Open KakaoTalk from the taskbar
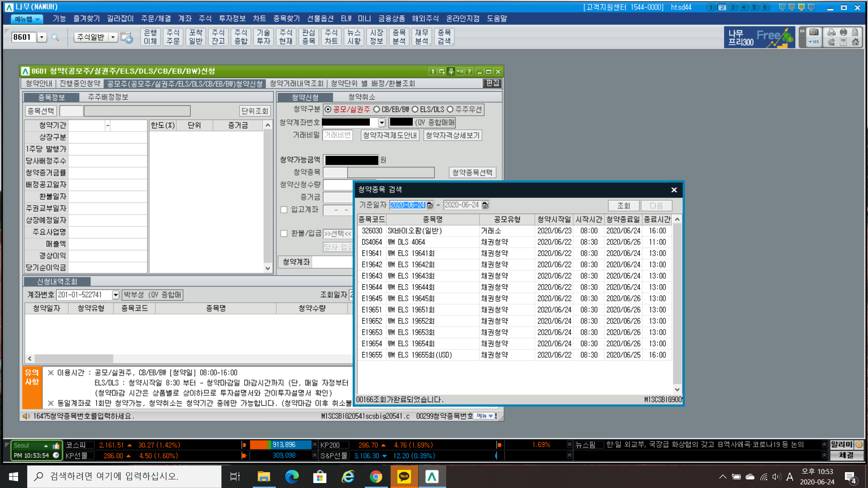Image resolution: width=868 pixels, height=488 pixels. click(404, 476)
